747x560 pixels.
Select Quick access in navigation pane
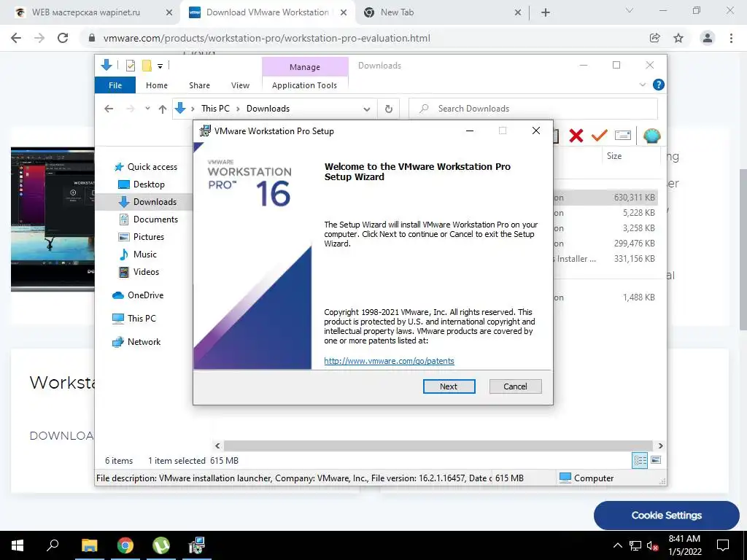pos(146,167)
